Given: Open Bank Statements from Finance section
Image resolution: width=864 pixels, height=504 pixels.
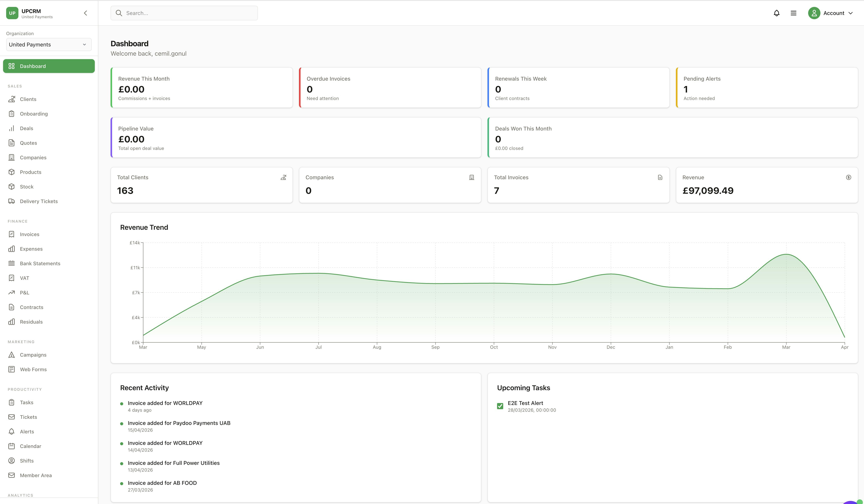Looking at the screenshot, I should 40,263.
